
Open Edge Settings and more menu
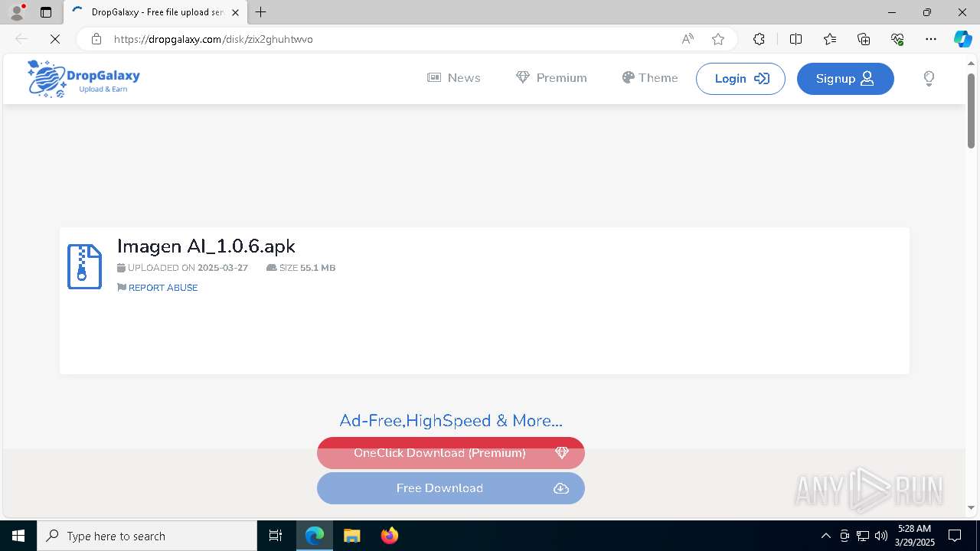coord(931,39)
